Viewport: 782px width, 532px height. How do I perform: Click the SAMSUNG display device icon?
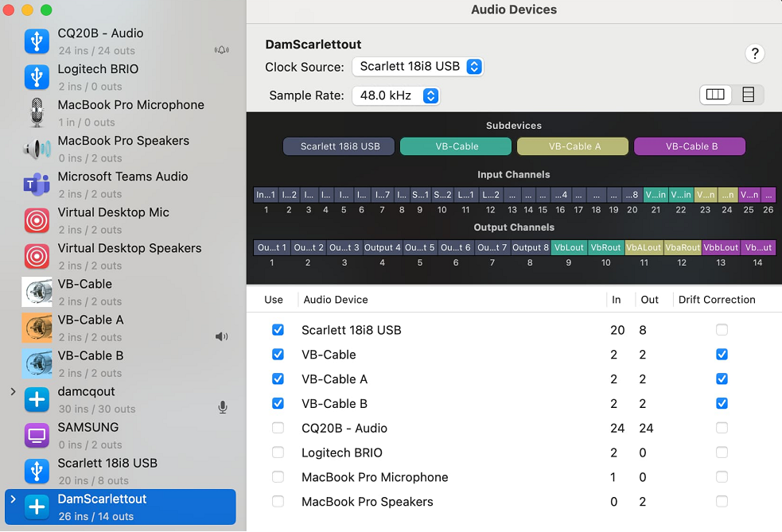coord(37,434)
